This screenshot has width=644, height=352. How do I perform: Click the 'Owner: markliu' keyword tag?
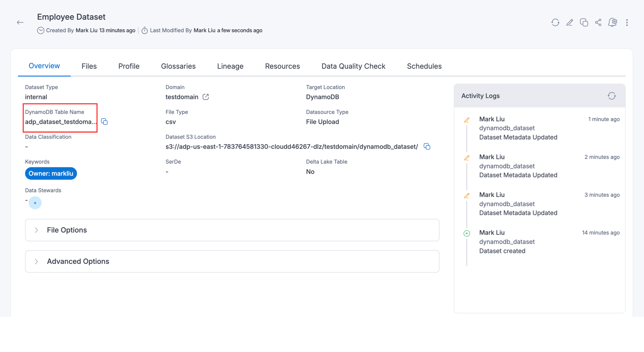[x=51, y=173]
